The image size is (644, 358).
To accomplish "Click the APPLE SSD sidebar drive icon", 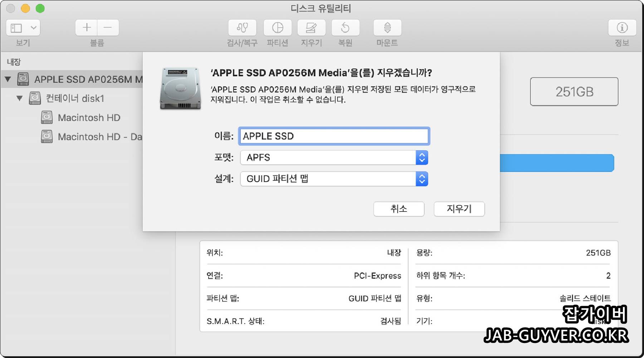I will pos(23,79).
